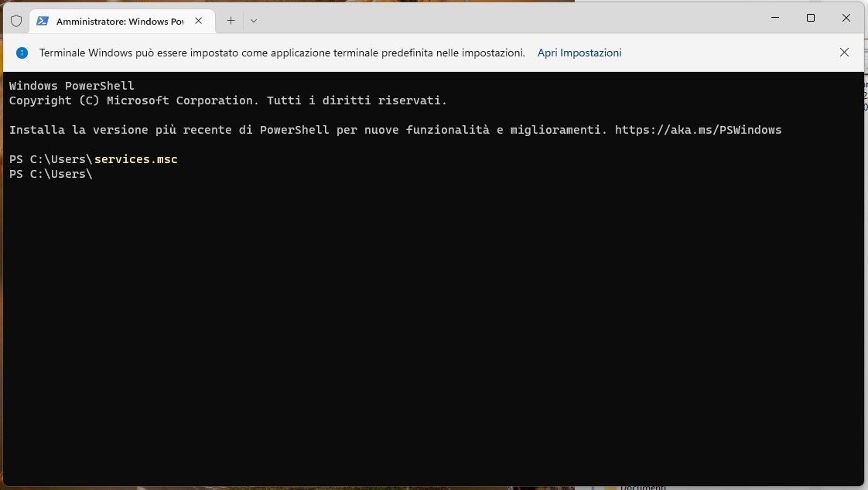Open the Apri Impostazioni link

click(579, 53)
